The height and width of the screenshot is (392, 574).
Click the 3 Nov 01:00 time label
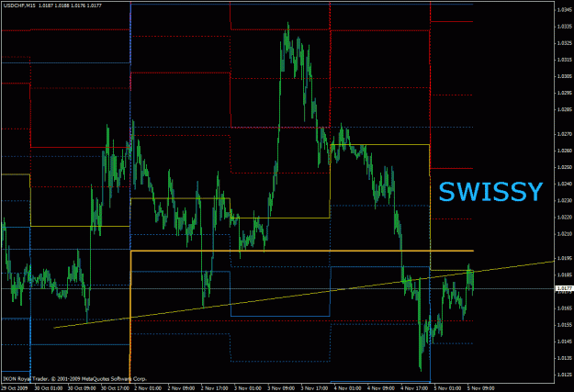(248, 388)
